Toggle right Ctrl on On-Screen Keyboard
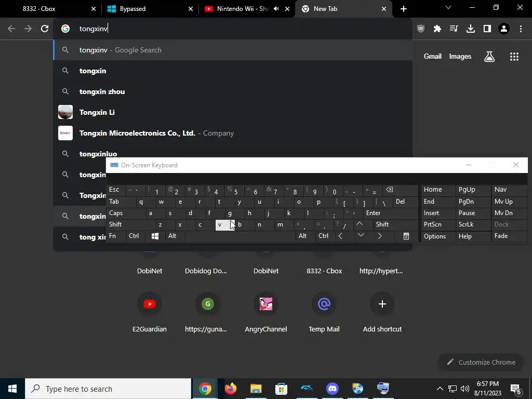Viewport: 532px width, 399px height. [x=325, y=236]
